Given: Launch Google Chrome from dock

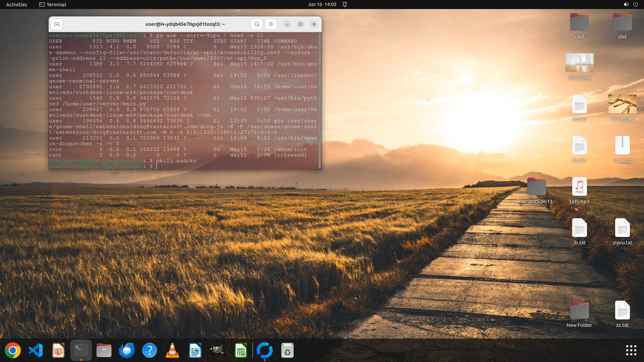Looking at the screenshot, I should point(13,351).
